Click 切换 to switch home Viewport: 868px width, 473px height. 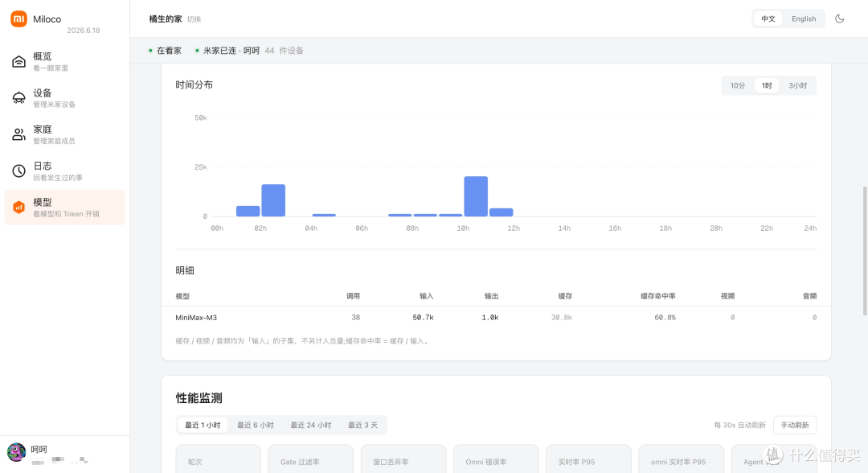[194, 19]
